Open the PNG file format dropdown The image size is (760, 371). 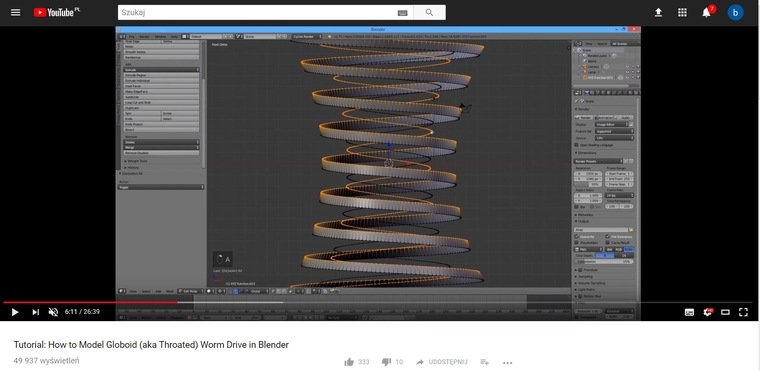point(588,249)
